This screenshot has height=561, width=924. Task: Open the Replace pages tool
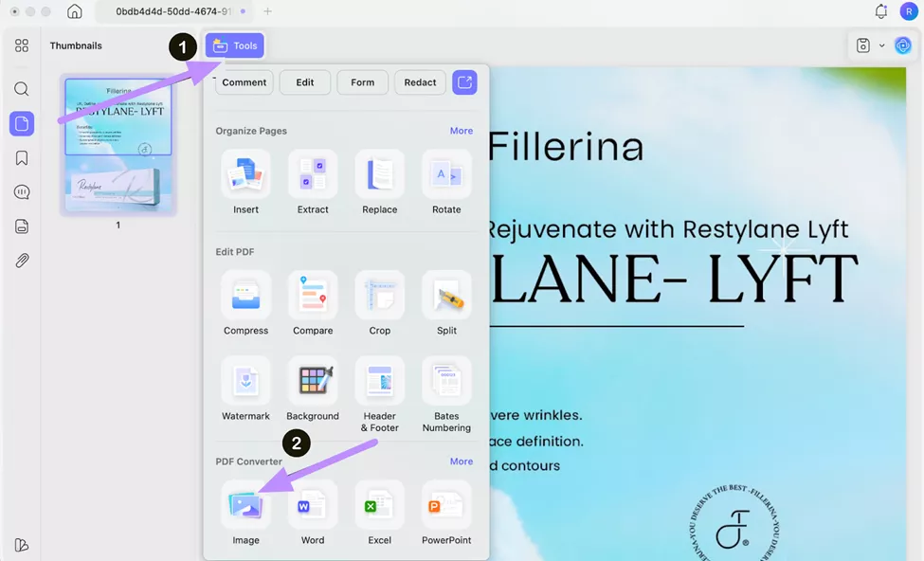point(379,175)
